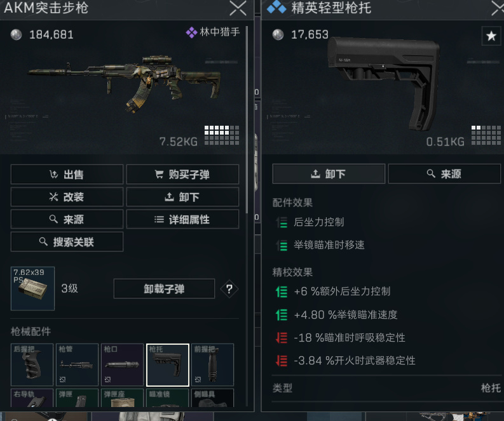The image size is (504, 421).
Task: Click the AKM panel vertical scrollbar
Action: [x=247, y=119]
